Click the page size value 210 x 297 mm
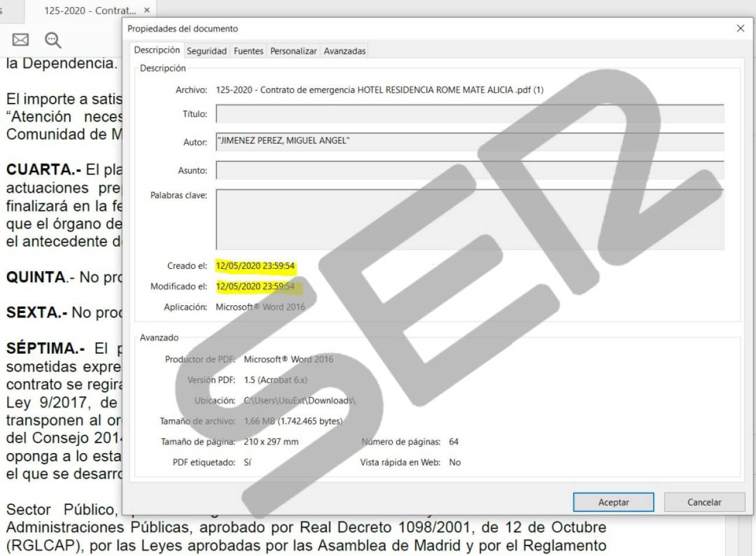Viewport: 756px width, 556px height. click(271, 441)
